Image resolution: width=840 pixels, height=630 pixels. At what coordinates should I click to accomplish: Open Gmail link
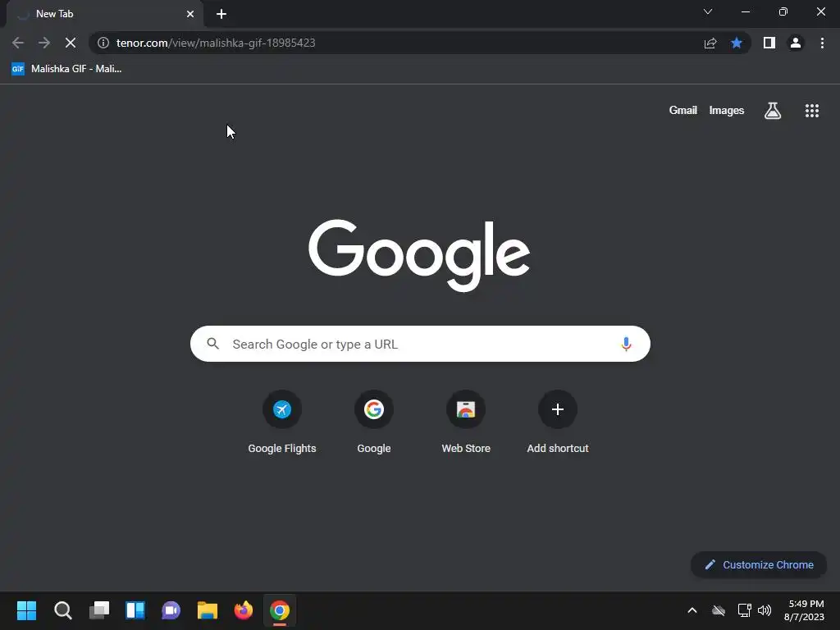[683, 111]
